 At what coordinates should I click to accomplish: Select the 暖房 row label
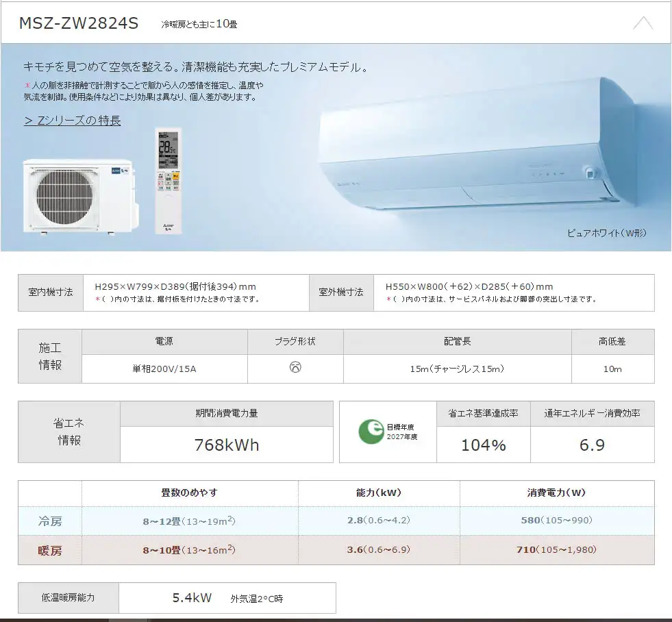click(50, 550)
